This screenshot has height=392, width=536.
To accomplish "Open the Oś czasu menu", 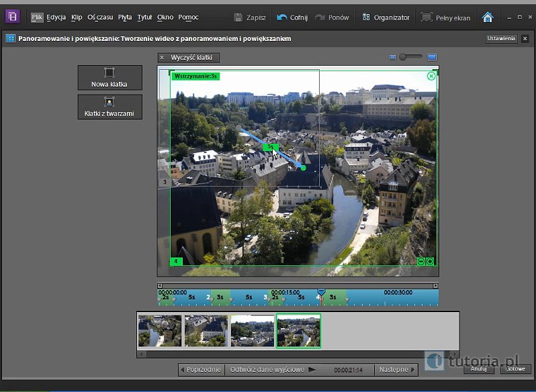I will click(100, 17).
